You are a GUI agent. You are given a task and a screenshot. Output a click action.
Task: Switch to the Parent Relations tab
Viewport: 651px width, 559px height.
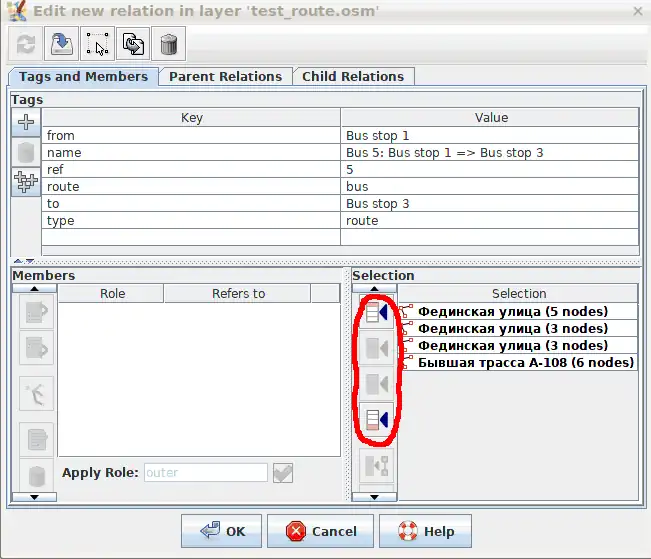(225, 76)
